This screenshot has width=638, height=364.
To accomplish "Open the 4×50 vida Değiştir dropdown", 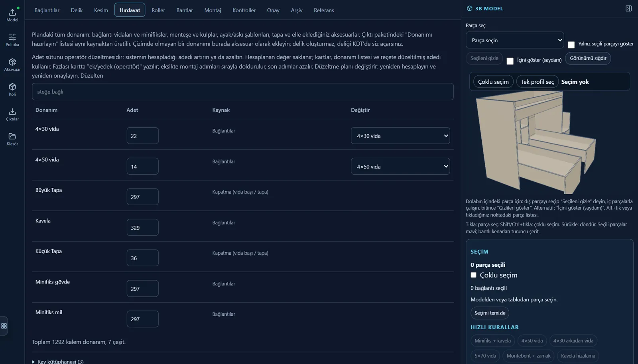I will (400, 166).
